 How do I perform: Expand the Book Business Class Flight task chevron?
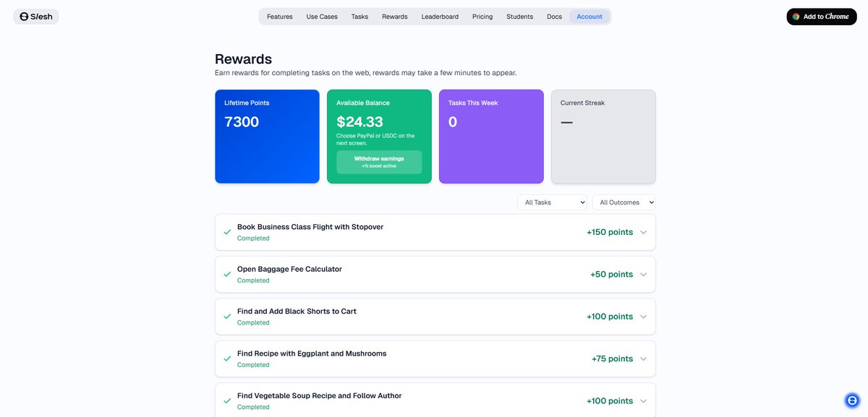tap(643, 232)
